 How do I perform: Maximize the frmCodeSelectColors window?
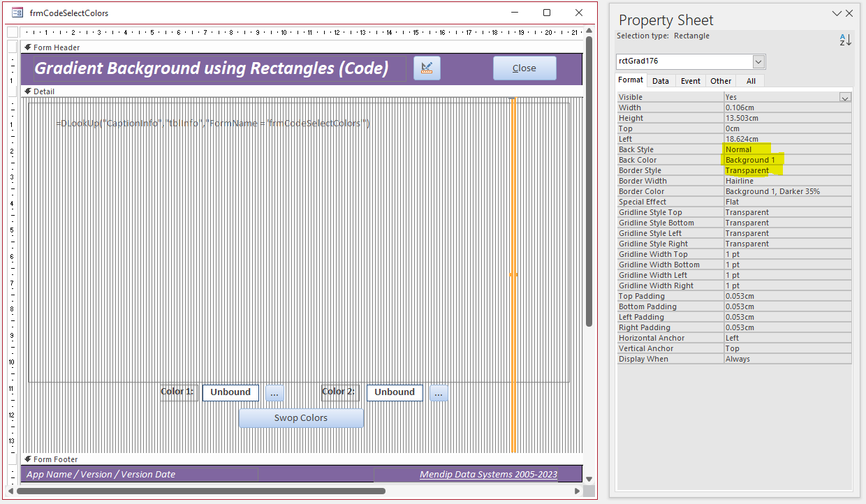pos(547,13)
